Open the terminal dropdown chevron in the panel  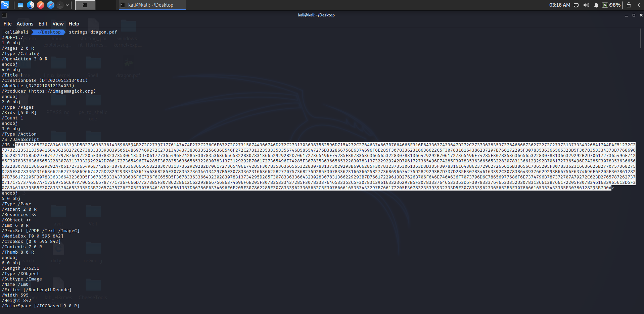[67, 5]
